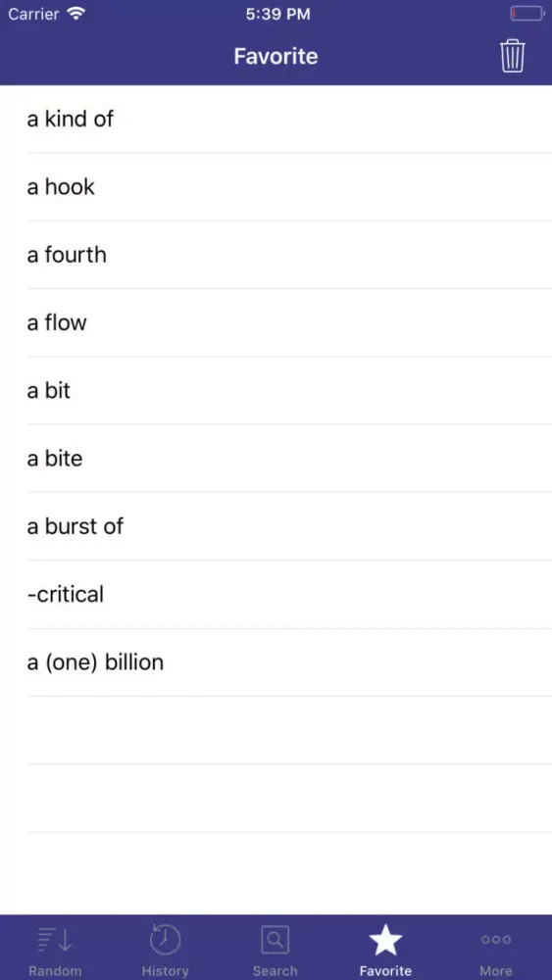The height and width of the screenshot is (980, 552).
Task: Open the Search magnifier icon
Action: tap(276, 940)
